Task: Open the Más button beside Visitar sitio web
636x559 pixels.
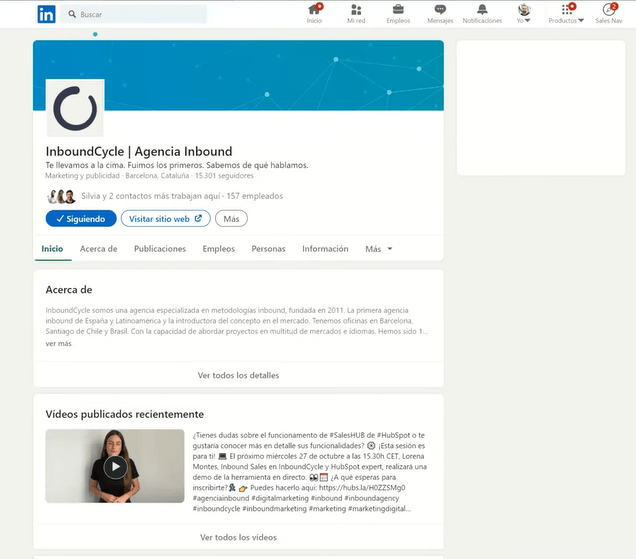Action: click(x=231, y=219)
